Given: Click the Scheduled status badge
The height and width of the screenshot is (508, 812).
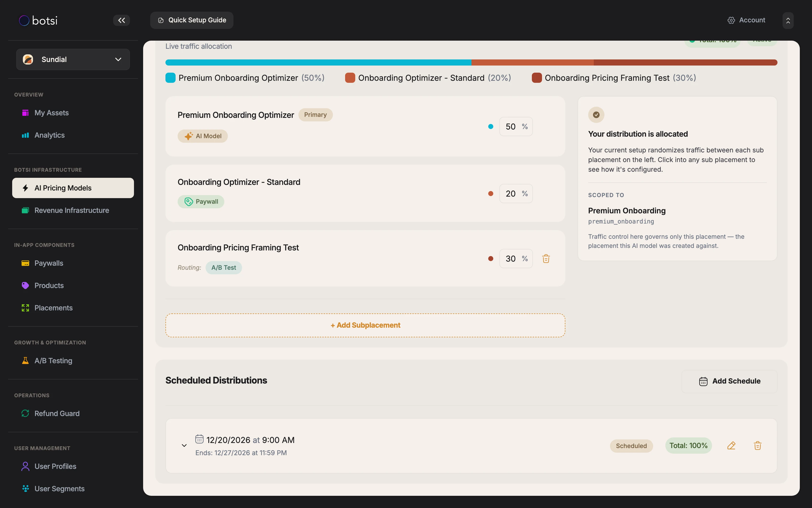Looking at the screenshot, I should 631,446.
